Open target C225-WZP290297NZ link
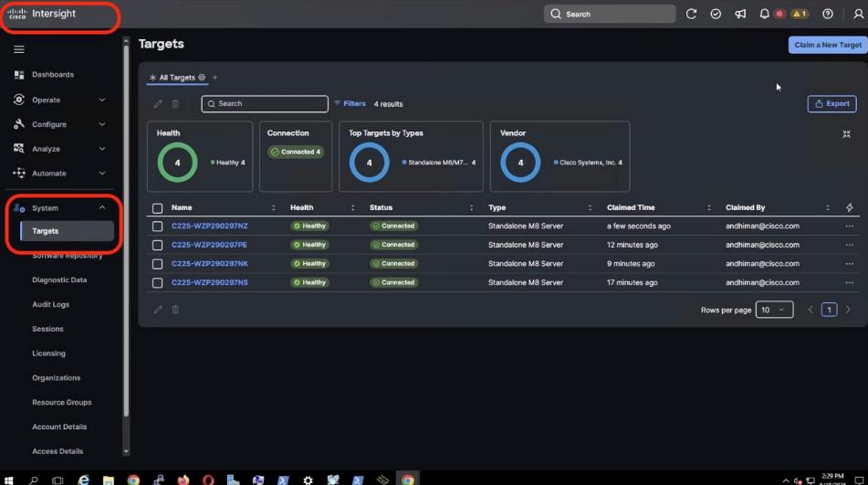This screenshot has height=485, width=868. coord(209,226)
